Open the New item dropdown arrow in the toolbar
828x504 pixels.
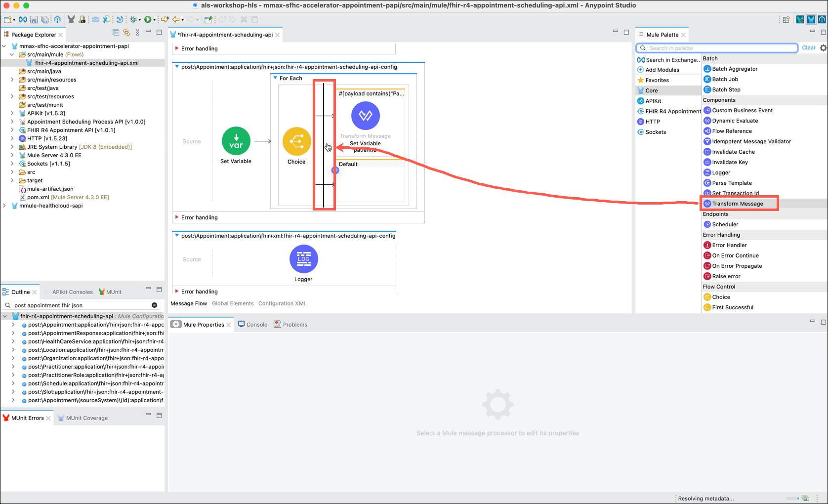[14, 20]
